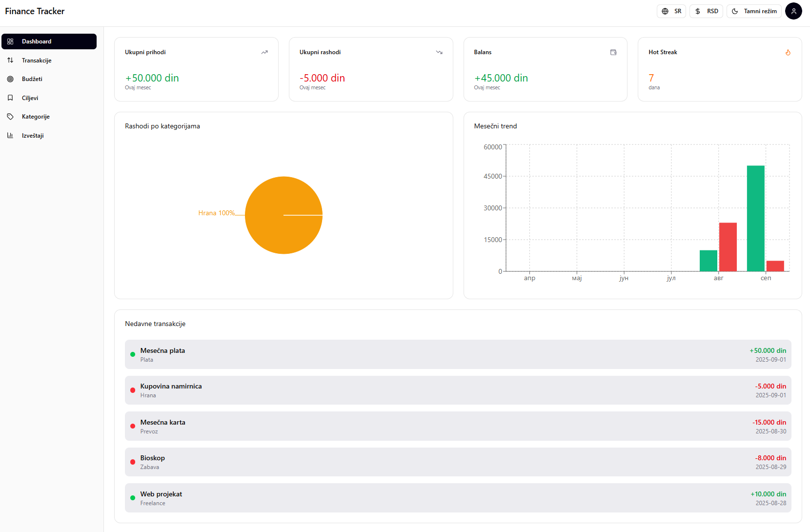
Task: Click the trending-down icon on Ukupni rashodi
Action: (439, 52)
